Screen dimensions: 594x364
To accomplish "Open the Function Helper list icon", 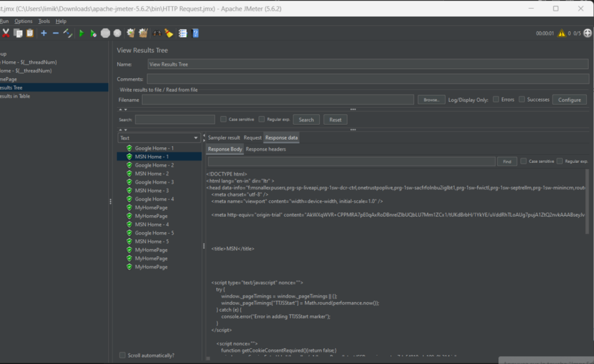I will pos(183,34).
